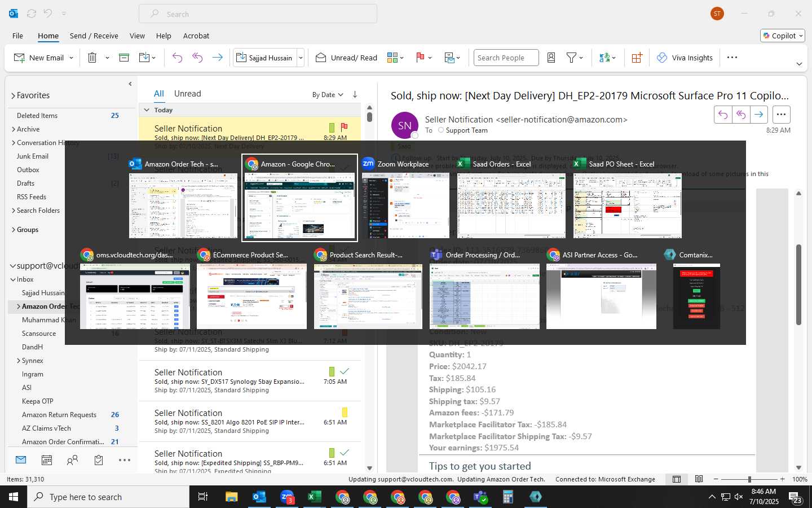Image resolution: width=812 pixels, height=508 pixels.
Task: Click the Archive icon in ribbon
Action: click(124, 58)
